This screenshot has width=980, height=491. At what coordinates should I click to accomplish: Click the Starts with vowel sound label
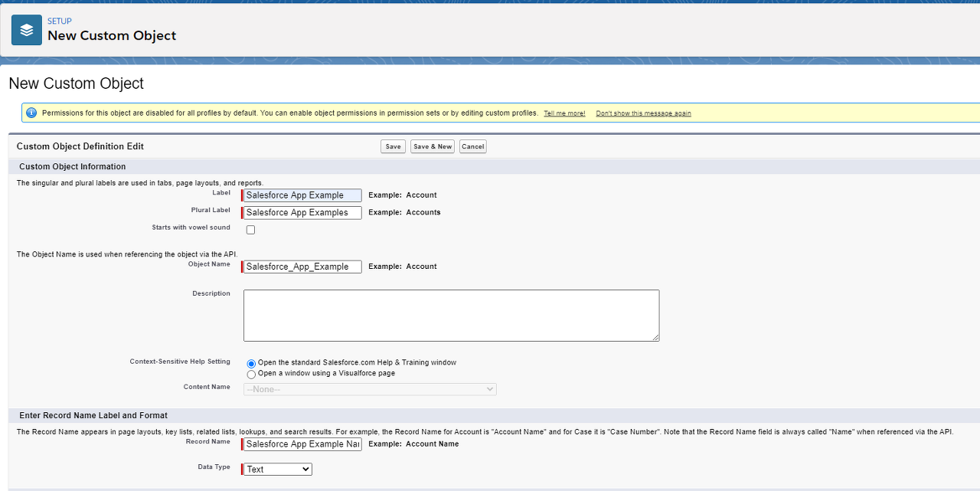click(191, 227)
